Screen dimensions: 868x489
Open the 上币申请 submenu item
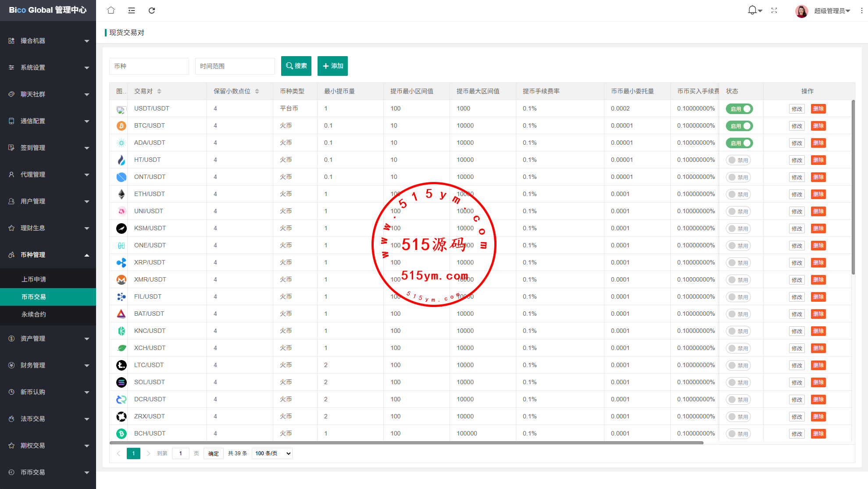pos(34,279)
